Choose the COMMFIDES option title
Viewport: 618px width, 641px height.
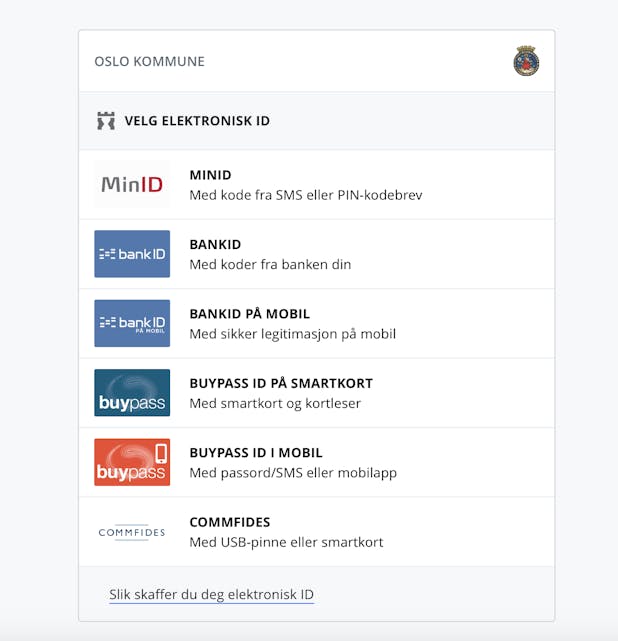point(230,522)
